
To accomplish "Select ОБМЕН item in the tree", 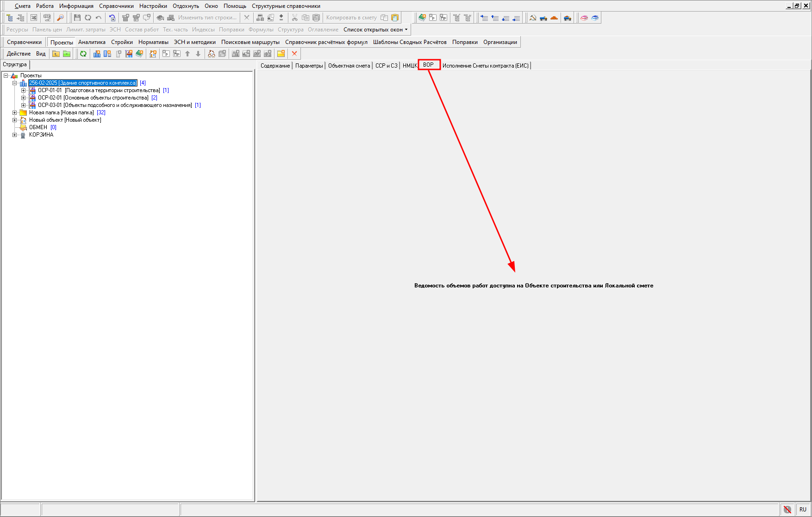I will click(38, 127).
